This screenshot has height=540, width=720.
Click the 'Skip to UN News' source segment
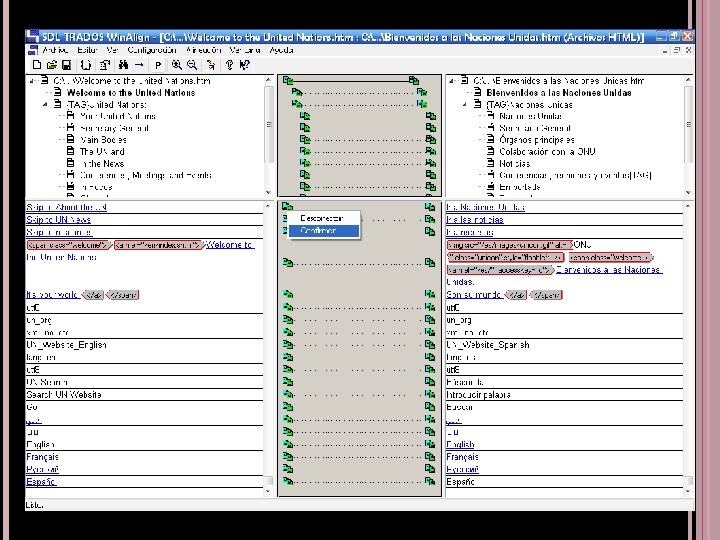point(58,219)
